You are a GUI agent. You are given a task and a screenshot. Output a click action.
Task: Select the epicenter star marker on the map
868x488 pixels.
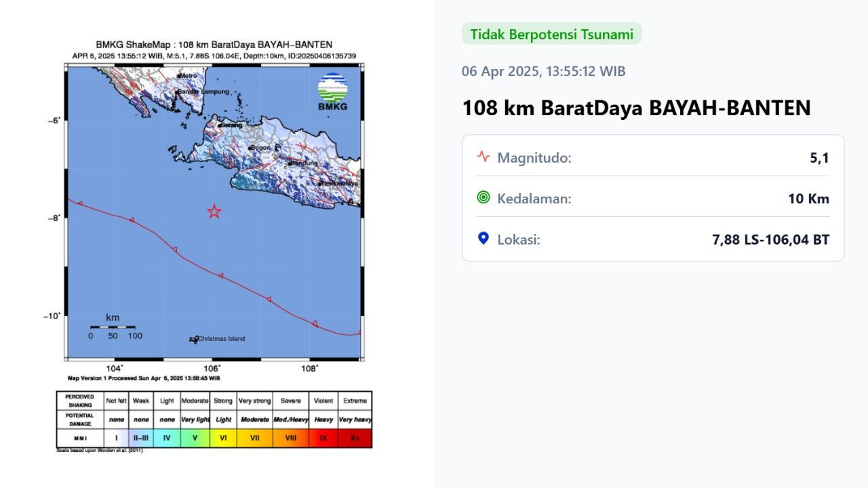coord(214,211)
